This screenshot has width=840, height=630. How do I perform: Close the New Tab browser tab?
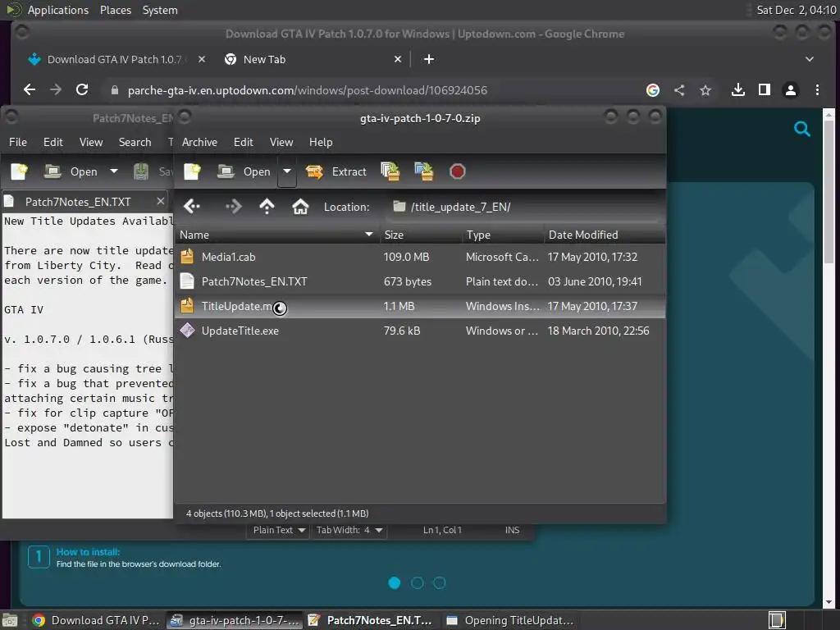tap(398, 59)
